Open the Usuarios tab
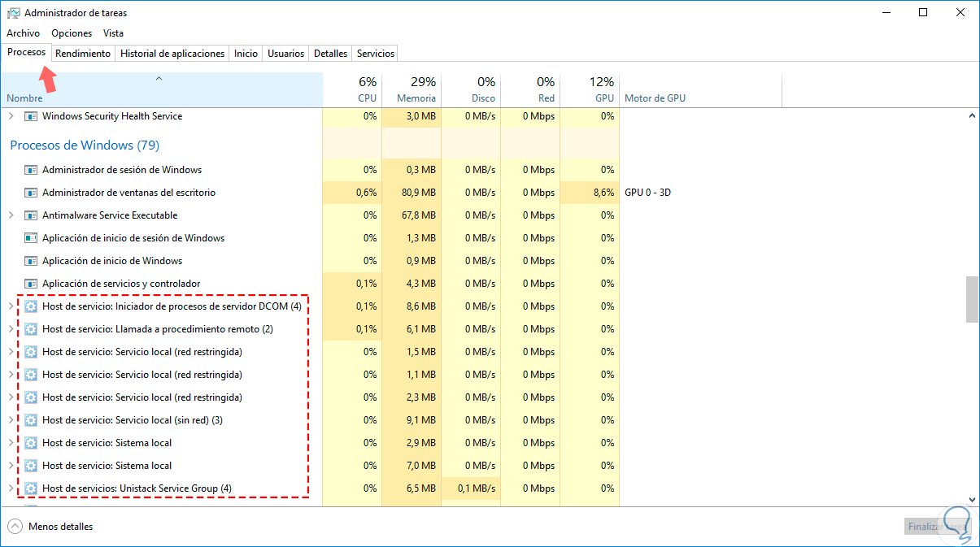Screen dimensions: 980x547 [286, 54]
